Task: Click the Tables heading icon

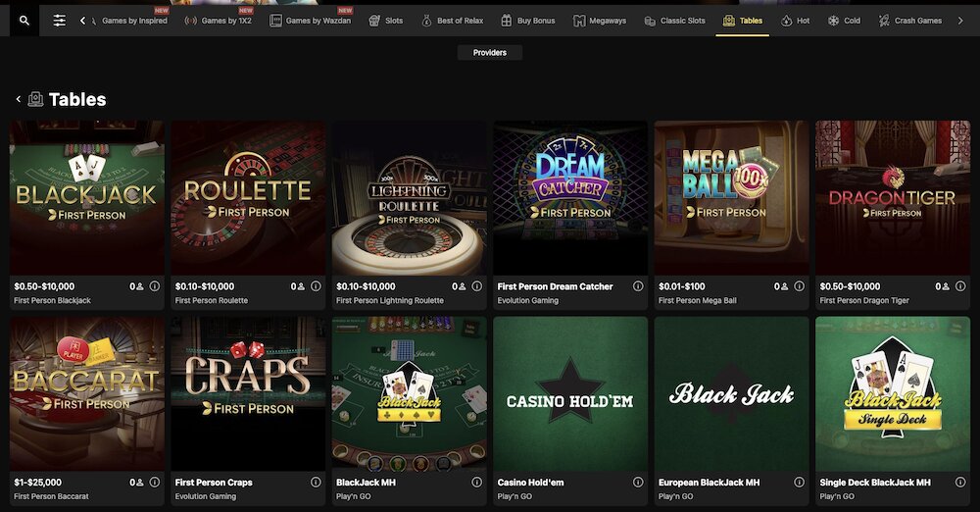Action: 35,99
